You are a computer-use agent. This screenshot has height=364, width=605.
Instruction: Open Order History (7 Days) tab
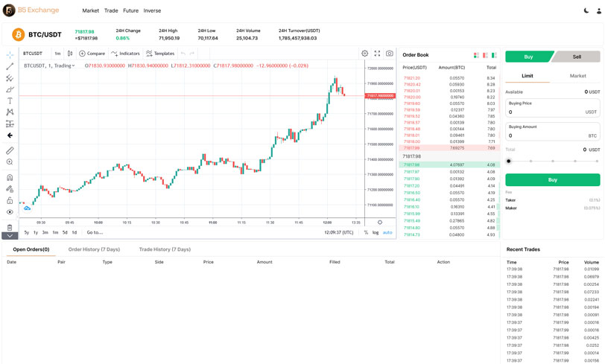[x=94, y=249]
